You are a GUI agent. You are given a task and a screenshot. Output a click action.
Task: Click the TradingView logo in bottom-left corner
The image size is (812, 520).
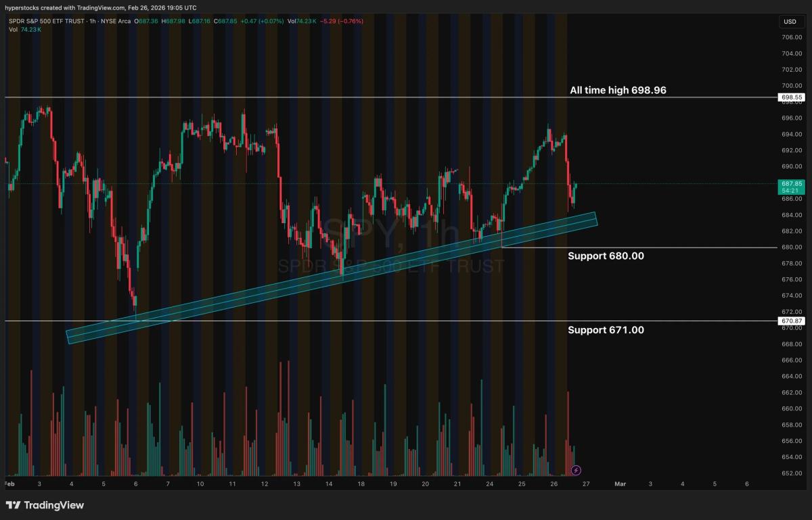pos(43,505)
